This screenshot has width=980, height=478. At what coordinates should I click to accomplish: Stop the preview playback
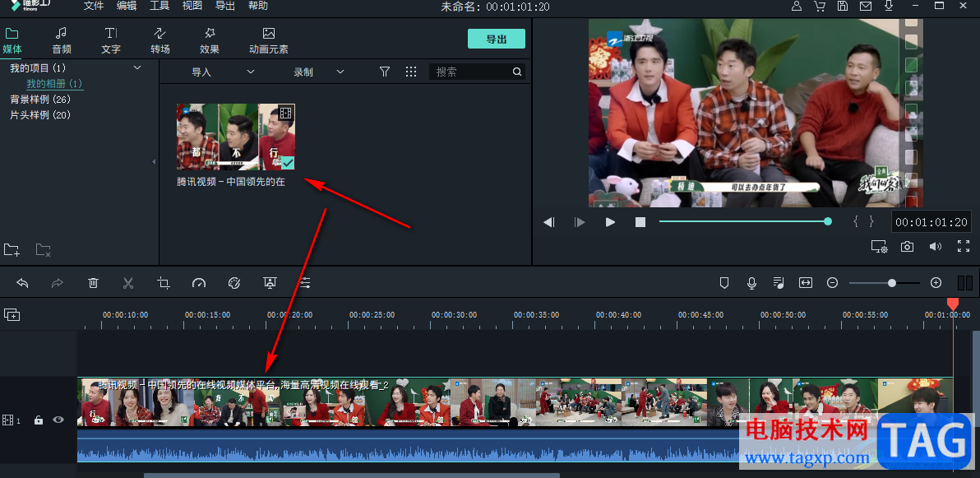[640, 222]
